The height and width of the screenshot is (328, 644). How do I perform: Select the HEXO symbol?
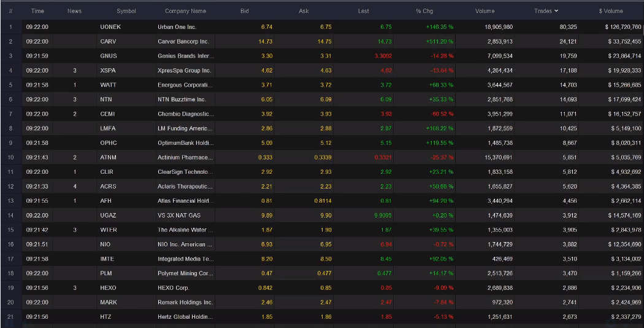[108, 287]
